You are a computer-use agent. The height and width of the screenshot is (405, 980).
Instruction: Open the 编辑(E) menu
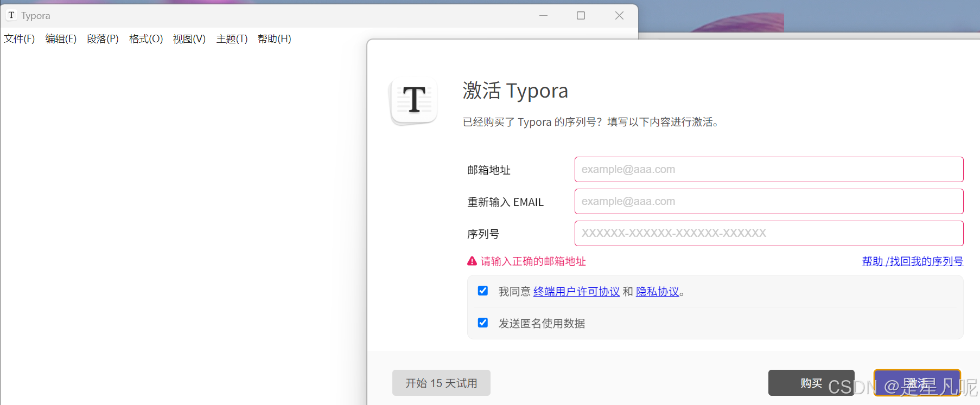[61, 39]
